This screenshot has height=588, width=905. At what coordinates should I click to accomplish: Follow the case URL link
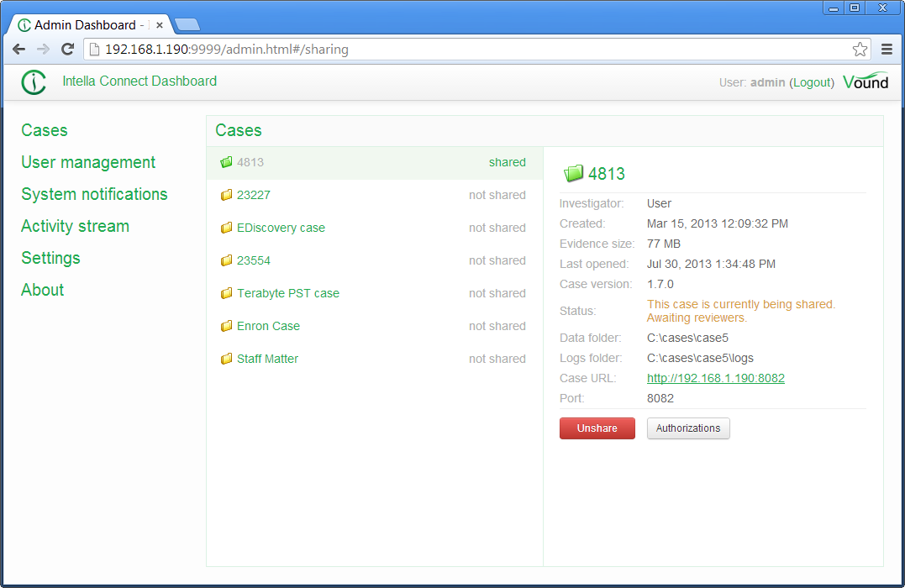pyautogui.click(x=715, y=378)
